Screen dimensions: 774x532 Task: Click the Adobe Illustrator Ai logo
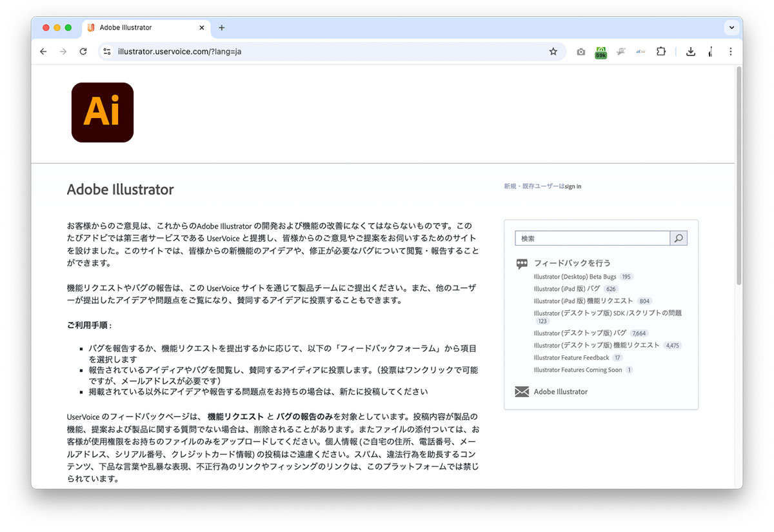click(103, 112)
